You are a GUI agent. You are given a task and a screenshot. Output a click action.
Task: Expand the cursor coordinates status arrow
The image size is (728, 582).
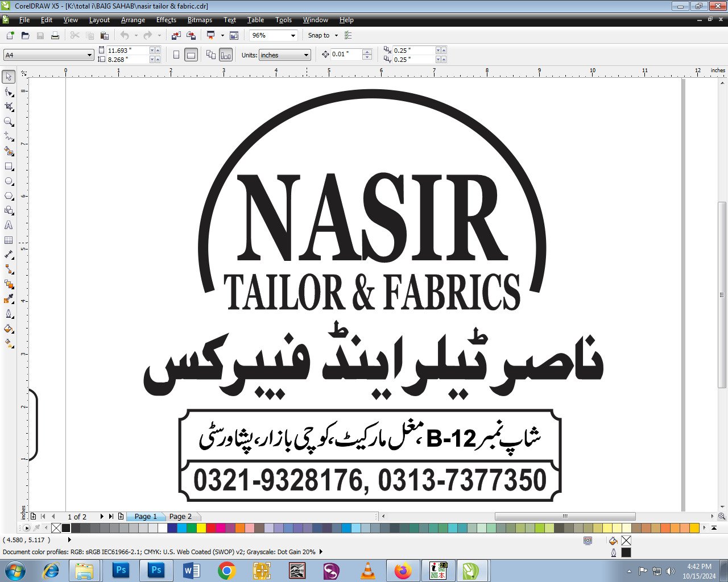point(69,540)
